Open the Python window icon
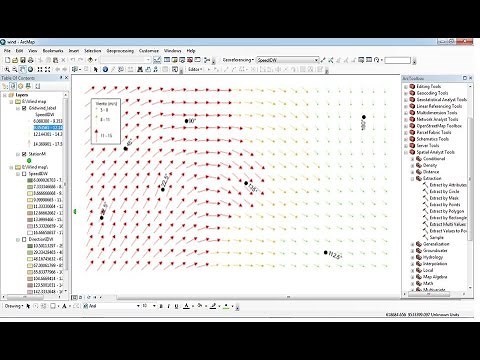 [x=197, y=60]
